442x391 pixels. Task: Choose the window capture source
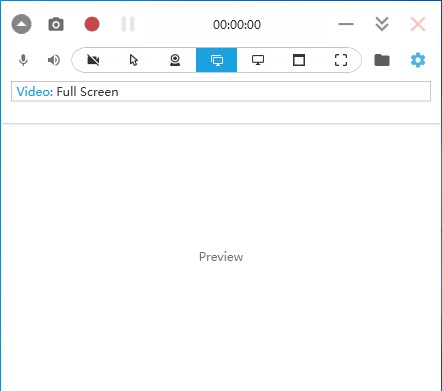[x=299, y=60]
